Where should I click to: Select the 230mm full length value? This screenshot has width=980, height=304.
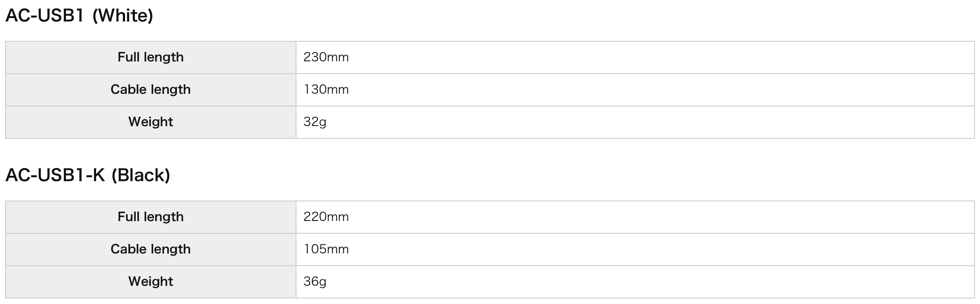[x=326, y=57]
